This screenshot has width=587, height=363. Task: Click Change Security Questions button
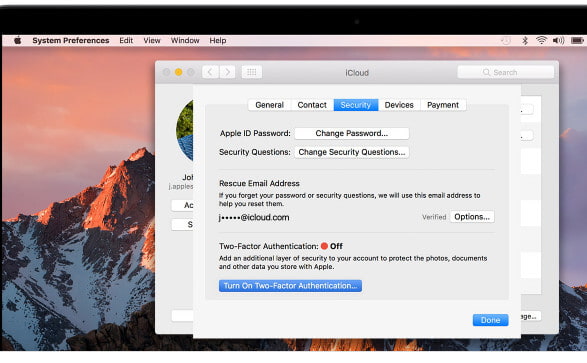[x=352, y=152]
